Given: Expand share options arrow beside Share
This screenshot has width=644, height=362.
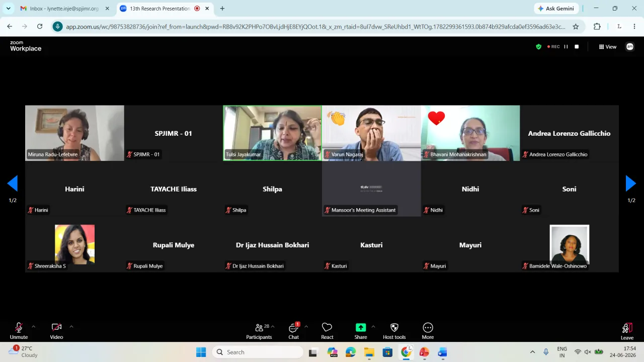Looking at the screenshot, I should 373,327.
